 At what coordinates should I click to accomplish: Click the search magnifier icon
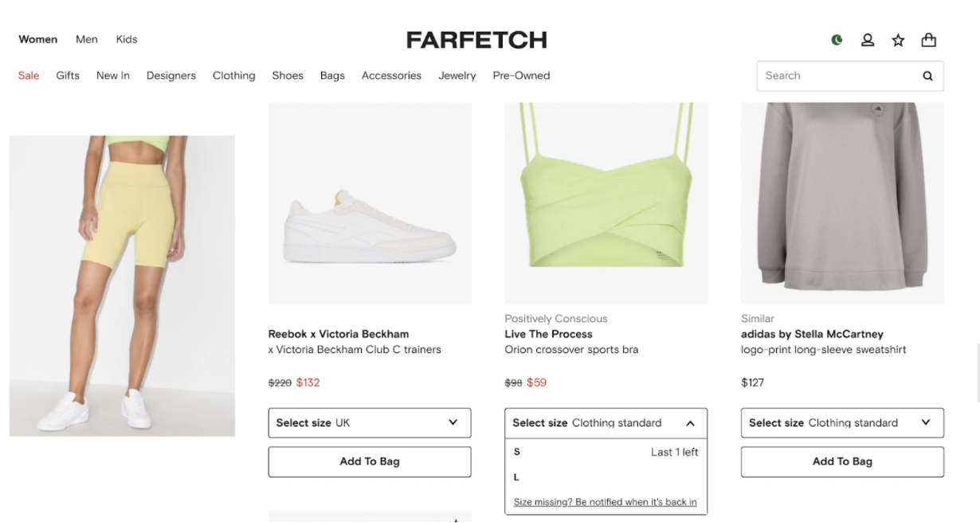coord(927,77)
